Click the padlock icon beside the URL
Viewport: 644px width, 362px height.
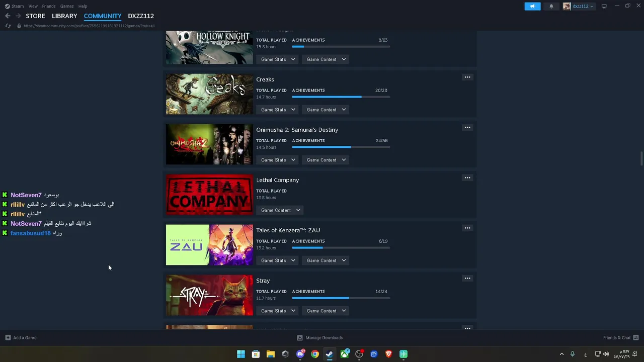click(x=19, y=26)
